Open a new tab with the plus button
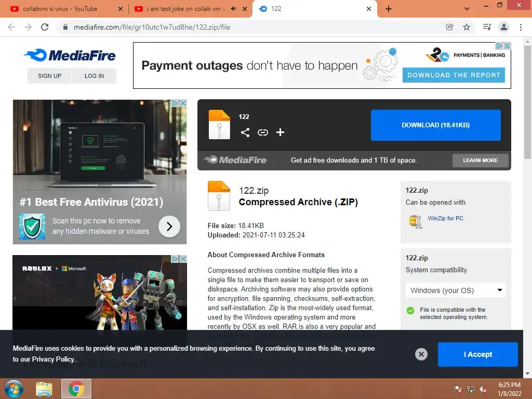The height and width of the screenshot is (399, 532). click(389, 9)
